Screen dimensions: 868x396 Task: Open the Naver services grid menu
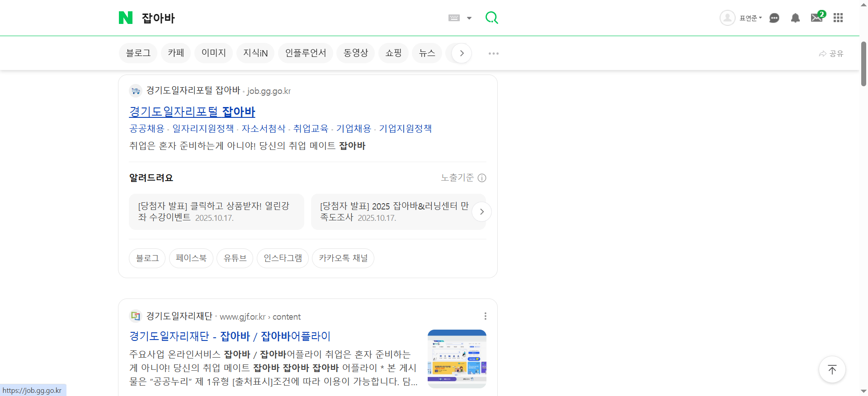pyautogui.click(x=838, y=18)
